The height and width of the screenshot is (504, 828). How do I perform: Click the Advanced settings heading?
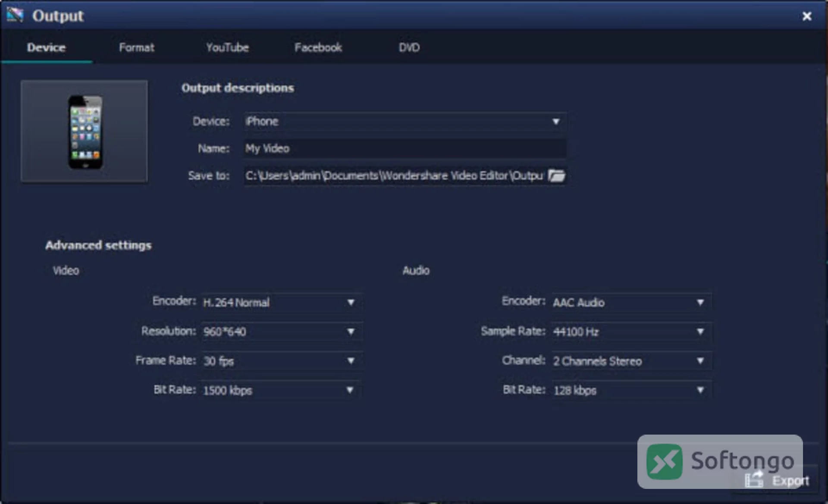click(98, 245)
